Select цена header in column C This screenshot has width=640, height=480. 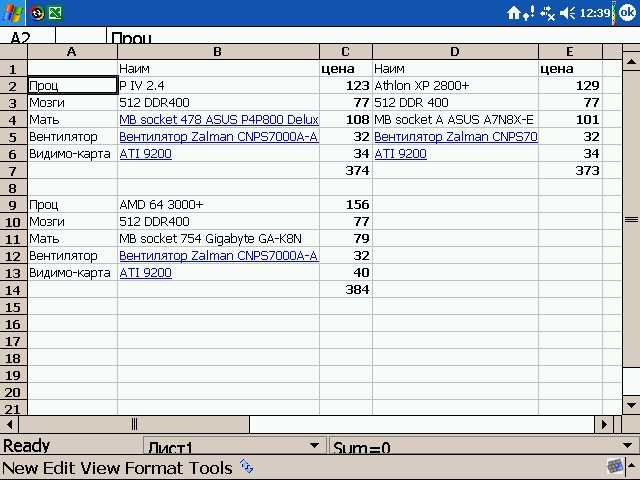(346, 69)
